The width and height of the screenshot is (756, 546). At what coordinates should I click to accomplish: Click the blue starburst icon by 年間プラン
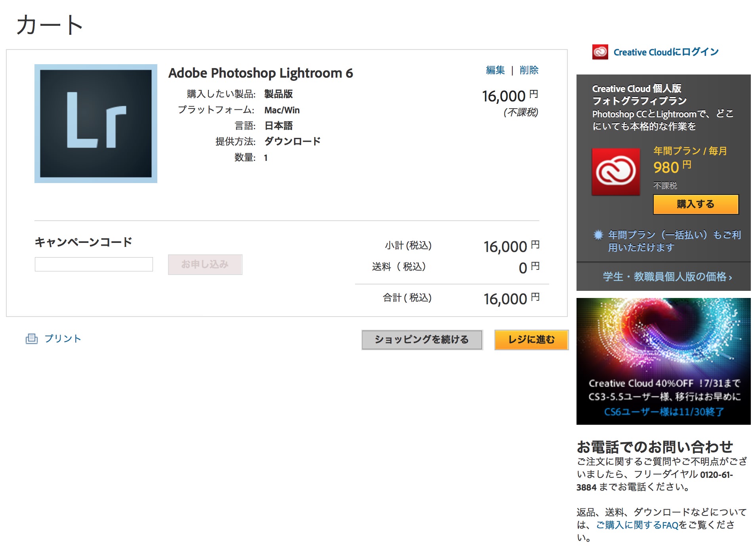[598, 235]
